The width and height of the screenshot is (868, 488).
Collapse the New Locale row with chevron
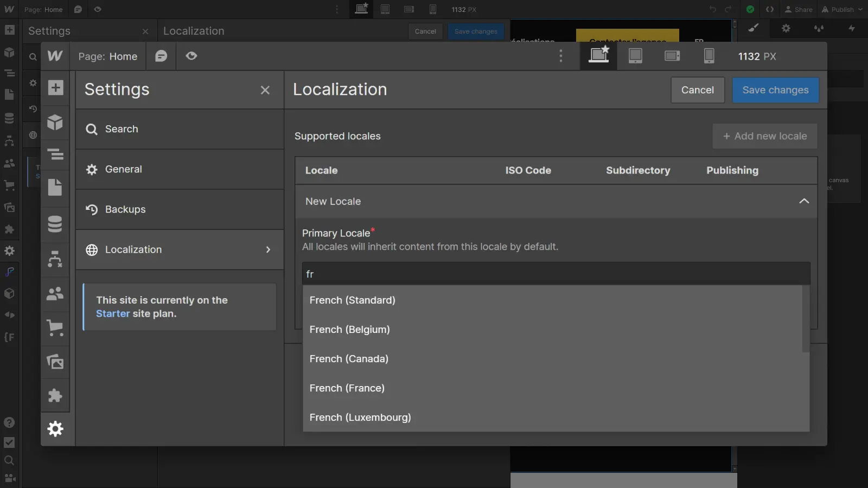[x=804, y=201]
